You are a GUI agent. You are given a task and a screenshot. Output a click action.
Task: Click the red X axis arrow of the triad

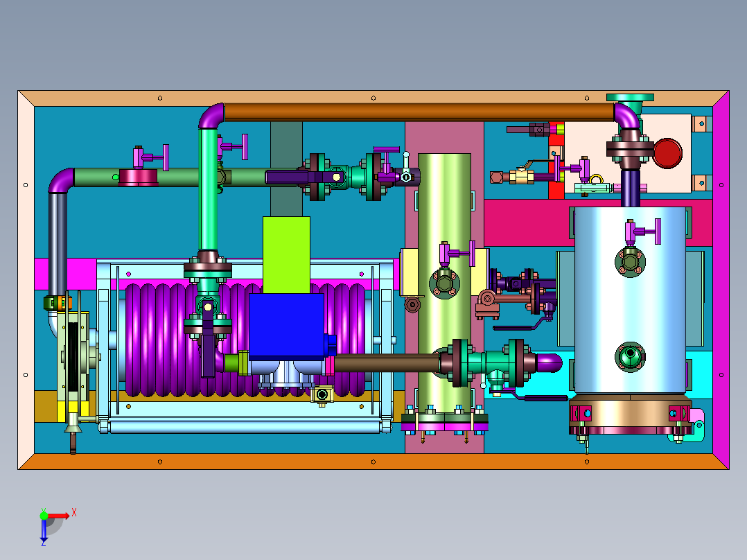[58, 516]
